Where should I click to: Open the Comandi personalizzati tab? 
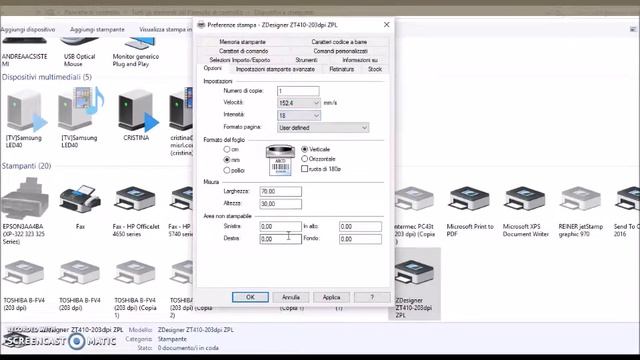pyautogui.click(x=340, y=51)
